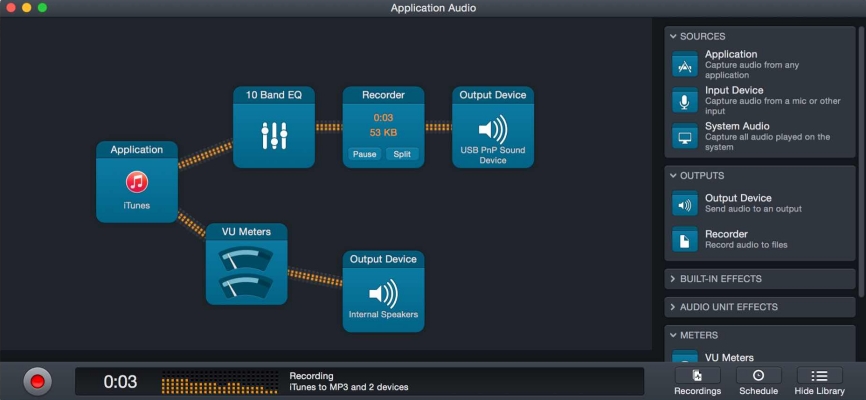Expand the BUILT-IN EFFECTS section
The width and height of the screenshot is (866, 400).
673,279
